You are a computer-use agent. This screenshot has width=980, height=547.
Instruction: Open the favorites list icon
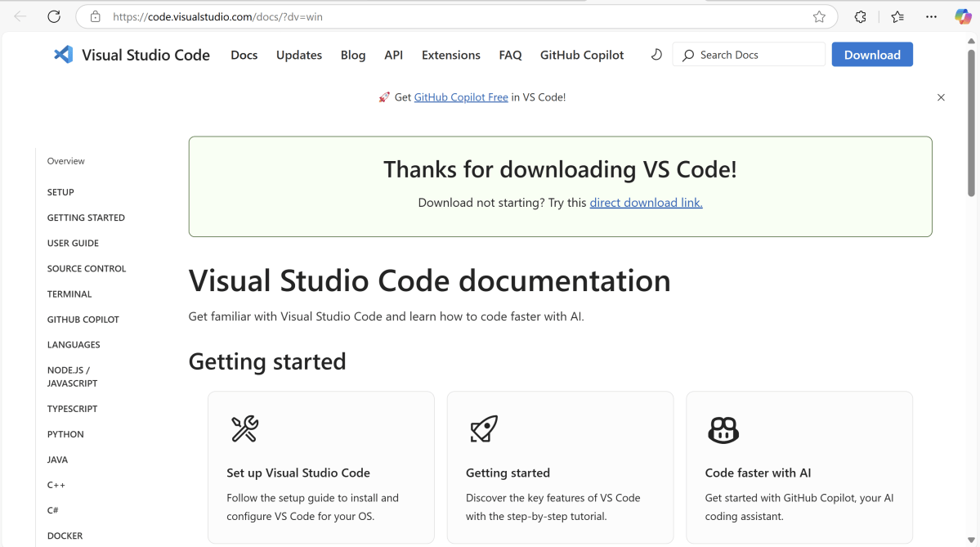coord(897,16)
